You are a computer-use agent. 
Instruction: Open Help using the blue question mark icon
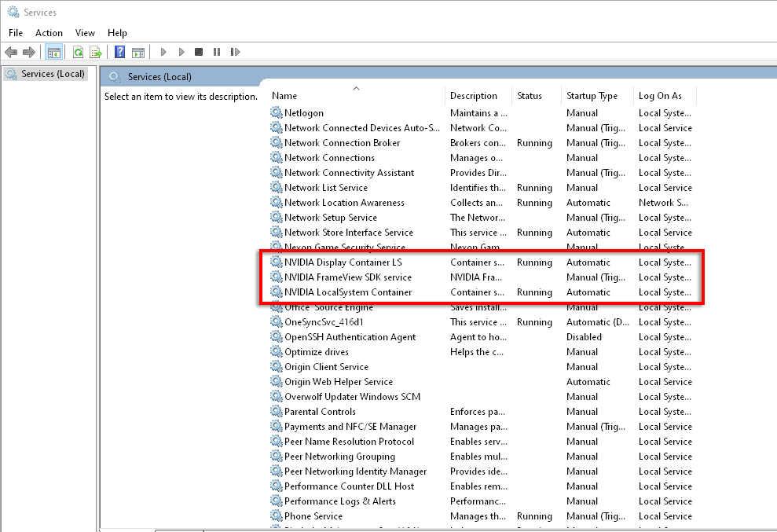[x=120, y=53]
